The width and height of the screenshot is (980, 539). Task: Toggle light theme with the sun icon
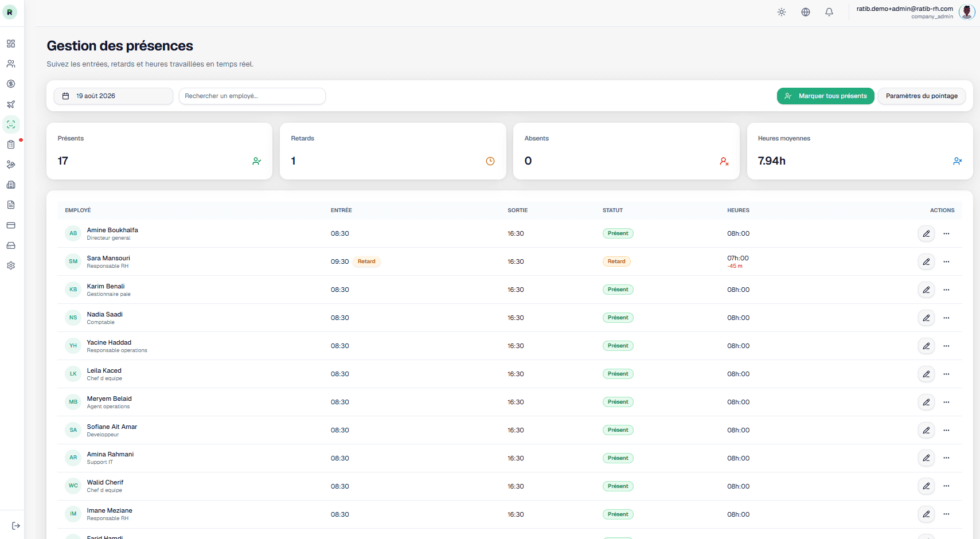tap(782, 12)
